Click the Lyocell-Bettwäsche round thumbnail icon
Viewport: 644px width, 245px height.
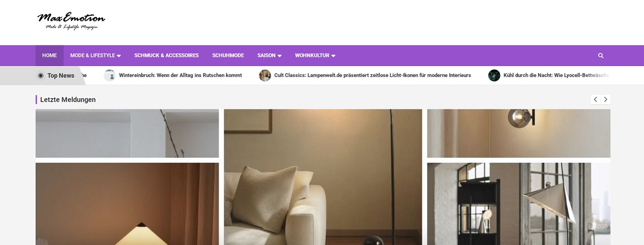[x=494, y=76]
